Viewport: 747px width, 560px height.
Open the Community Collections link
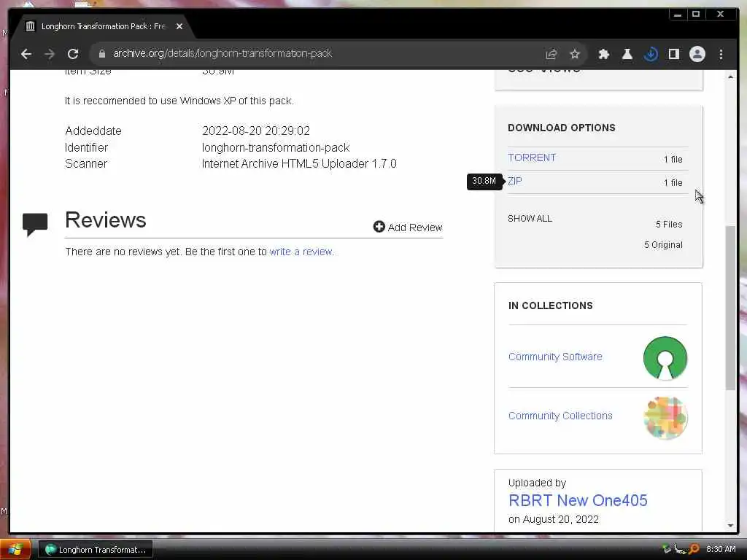560,416
